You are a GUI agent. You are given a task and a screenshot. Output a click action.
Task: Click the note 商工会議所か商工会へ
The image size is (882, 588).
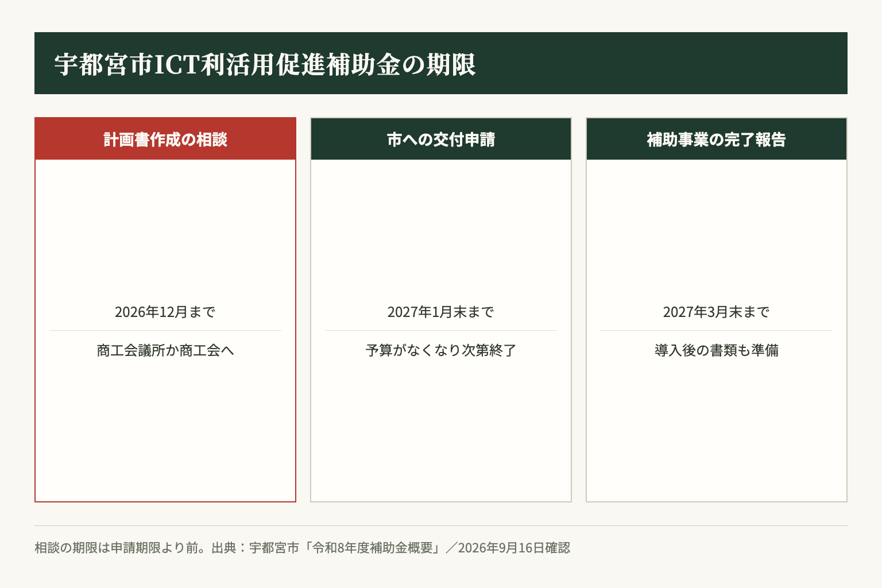(165, 350)
